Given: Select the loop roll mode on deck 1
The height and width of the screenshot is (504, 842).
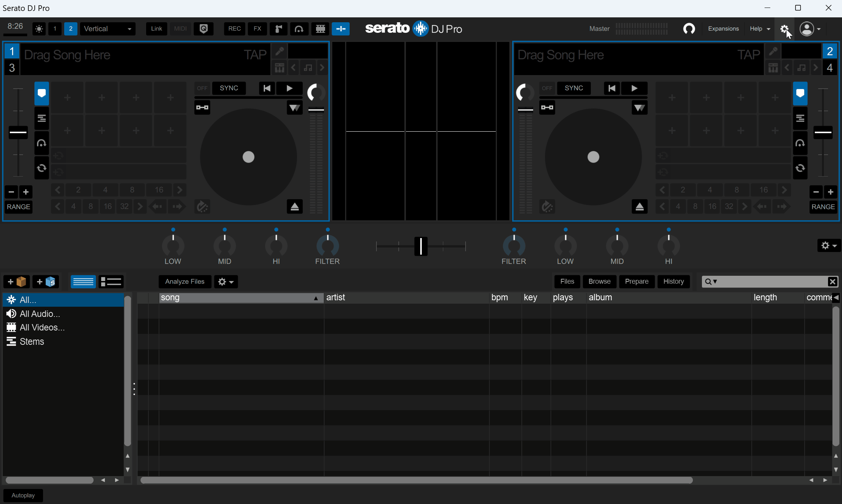Looking at the screenshot, I should (42, 168).
